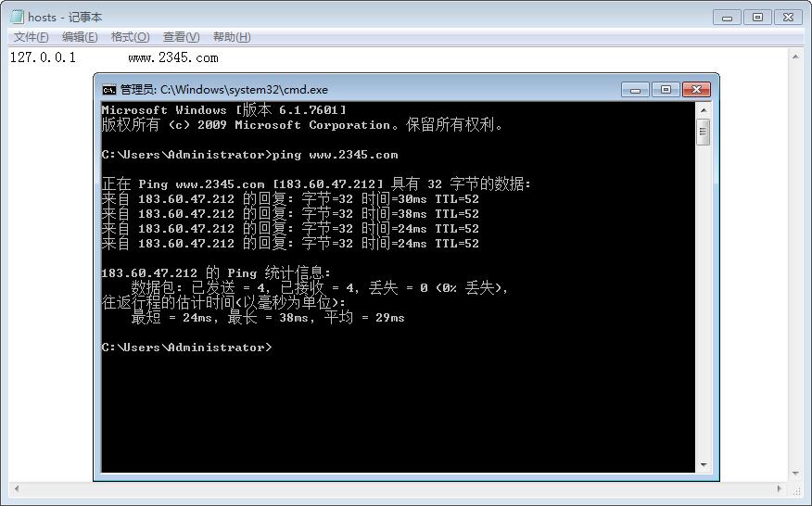The image size is (812, 506).
Task: Click the 2009 Microsoft Corporation copyright line
Action: (x=302, y=125)
